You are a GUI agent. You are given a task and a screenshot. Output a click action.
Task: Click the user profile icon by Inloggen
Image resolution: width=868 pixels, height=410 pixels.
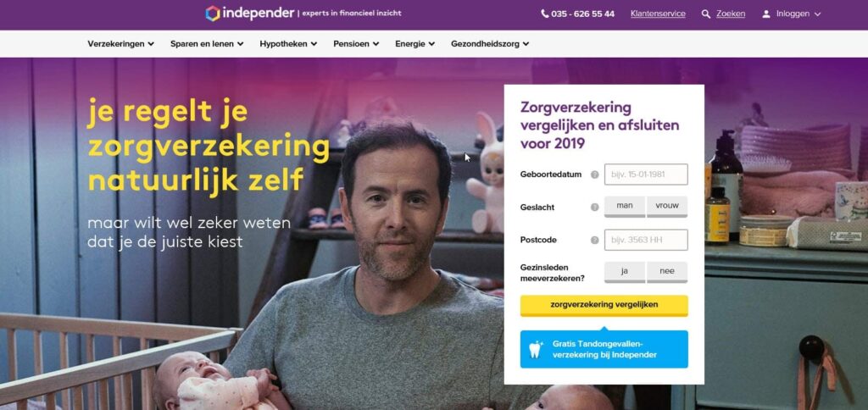point(766,14)
